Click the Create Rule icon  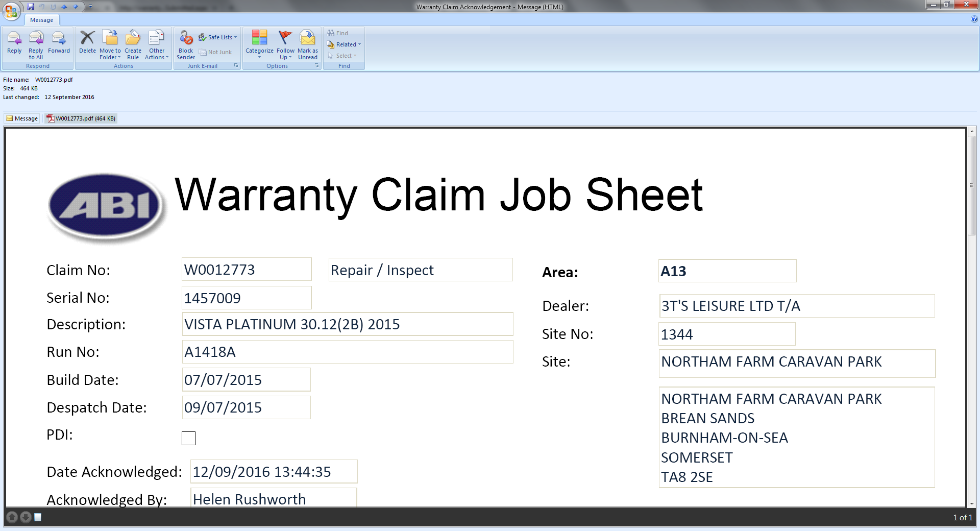(x=133, y=44)
